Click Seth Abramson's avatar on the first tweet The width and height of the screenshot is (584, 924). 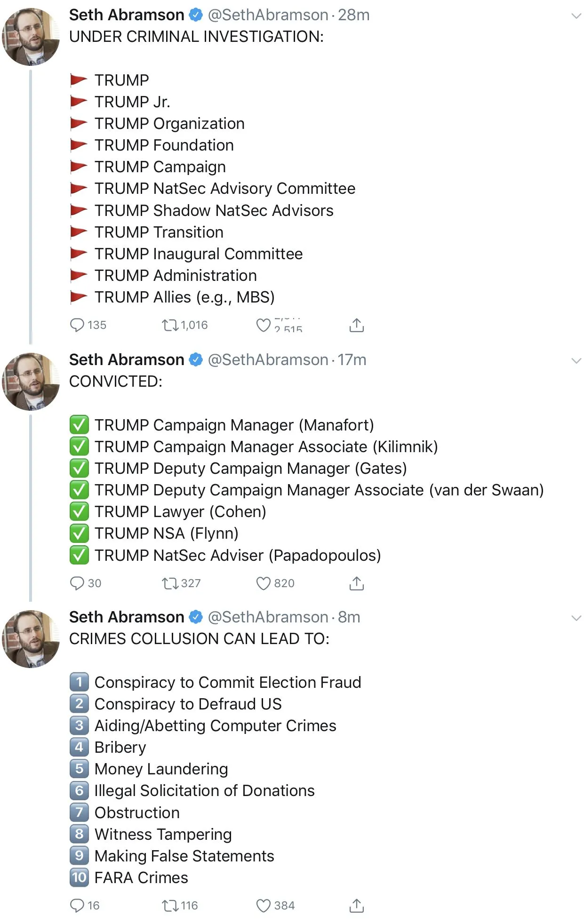31,37
